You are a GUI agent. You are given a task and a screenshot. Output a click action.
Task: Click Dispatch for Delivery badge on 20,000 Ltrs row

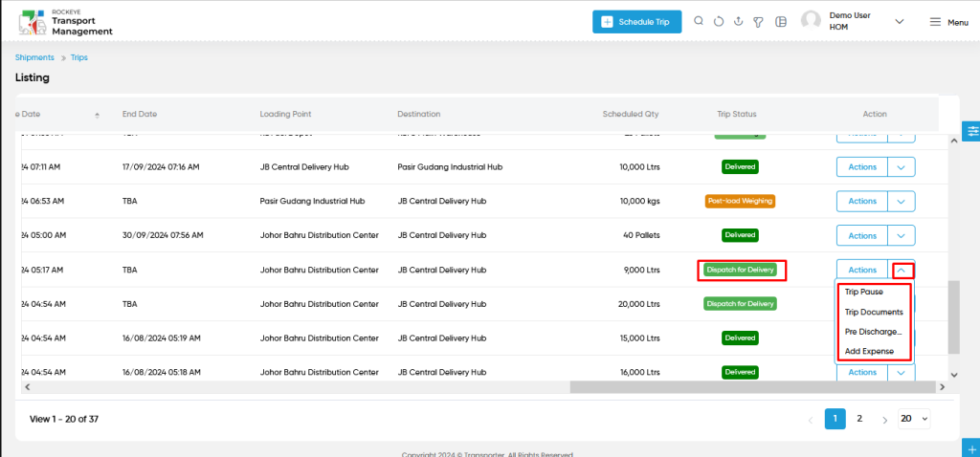tap(740, 304)
